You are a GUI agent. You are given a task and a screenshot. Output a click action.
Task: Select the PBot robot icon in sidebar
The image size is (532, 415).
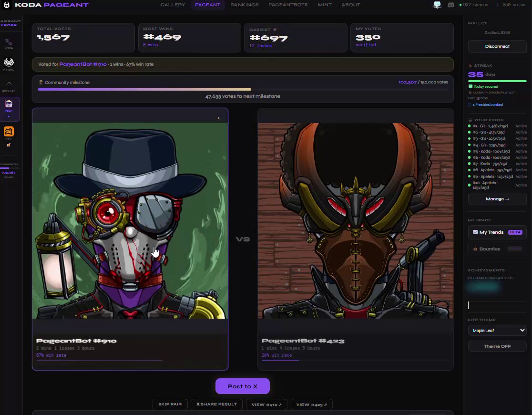coord(9,104)
